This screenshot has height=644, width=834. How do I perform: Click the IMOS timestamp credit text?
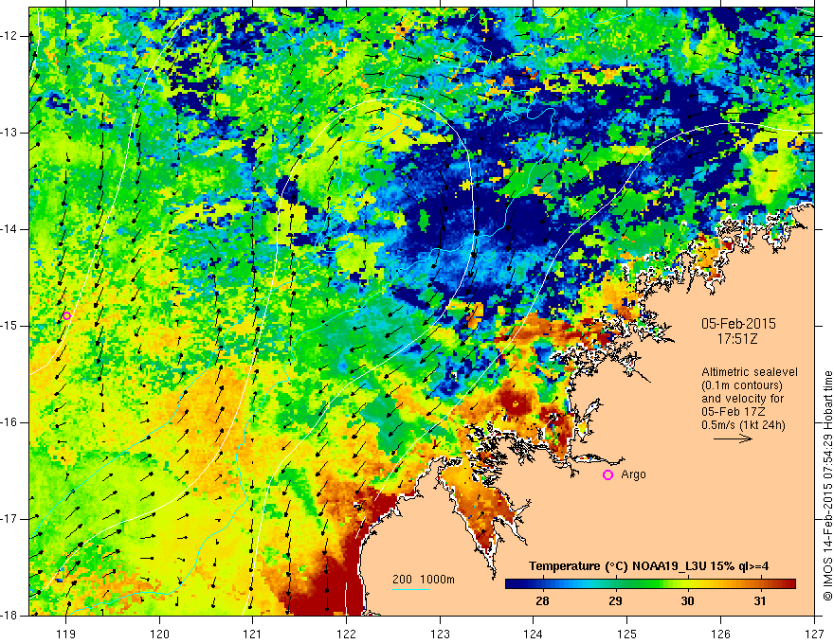(827, 486)
